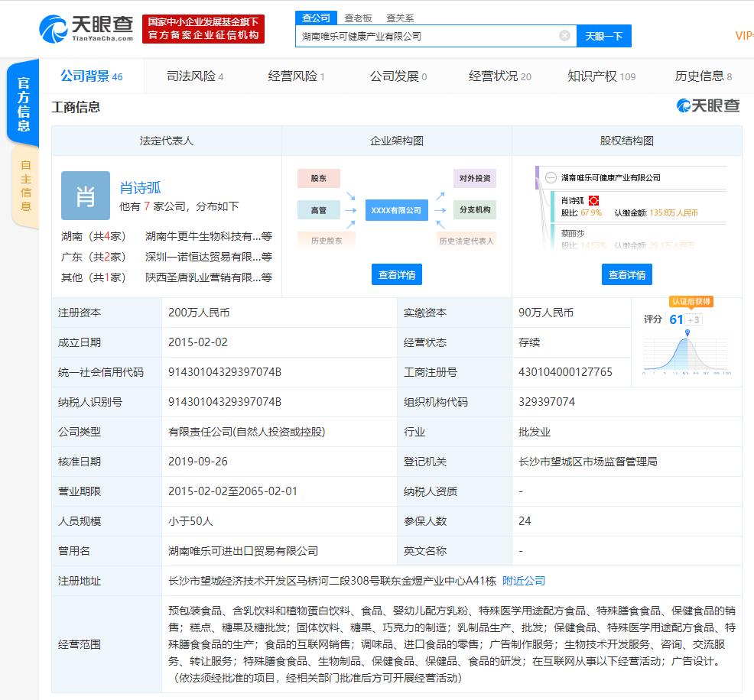Switch to the 查老板 search tab
The height and width of the screenshot is (700, 754).
pos(358,18)
